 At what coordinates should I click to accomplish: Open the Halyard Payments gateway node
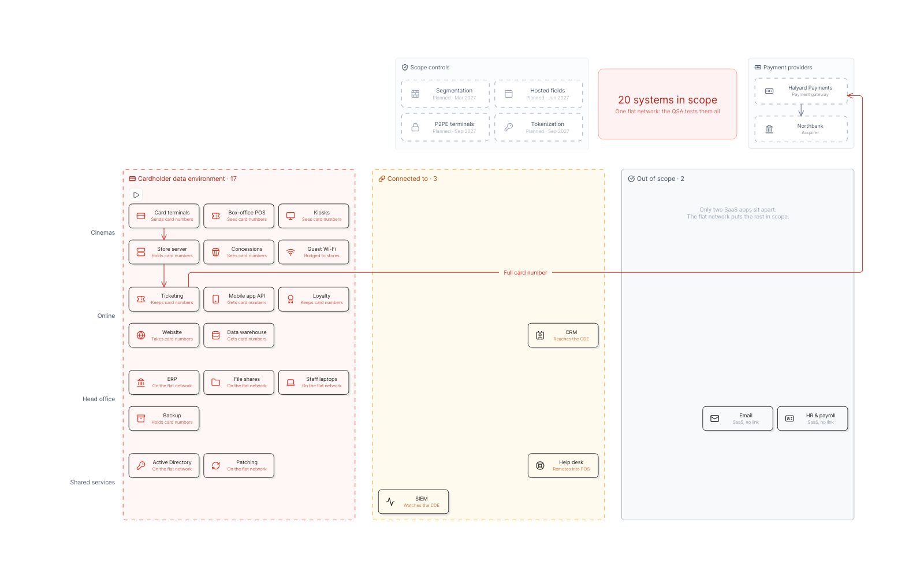(801, 91)
